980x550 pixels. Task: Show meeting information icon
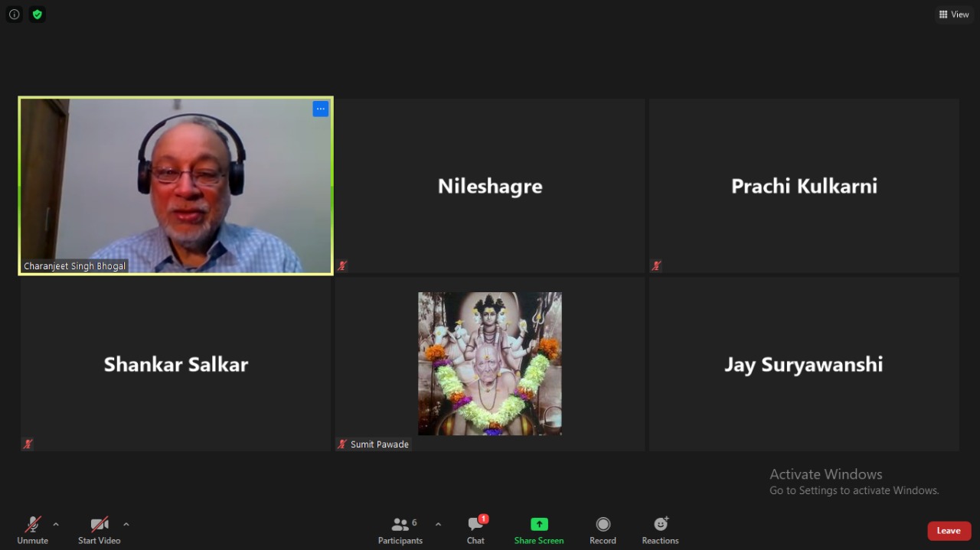point(14,15)
